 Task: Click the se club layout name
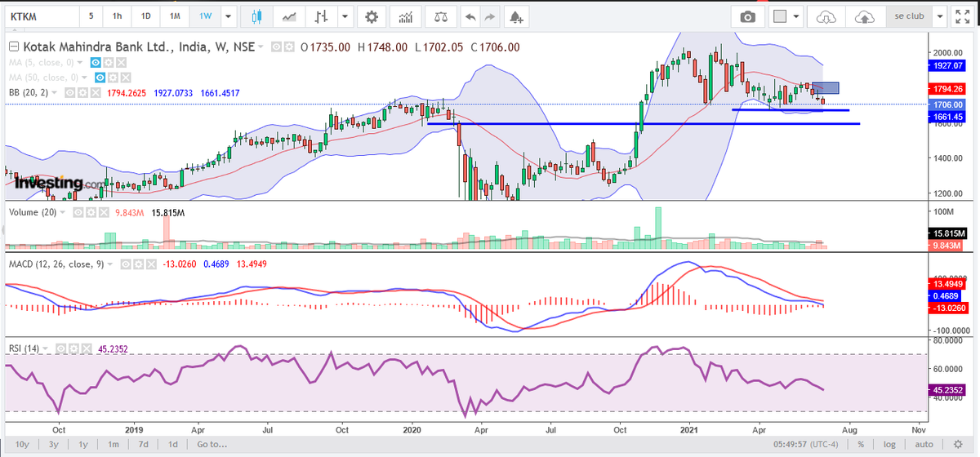pyautogui.click(x=909, y=16)
